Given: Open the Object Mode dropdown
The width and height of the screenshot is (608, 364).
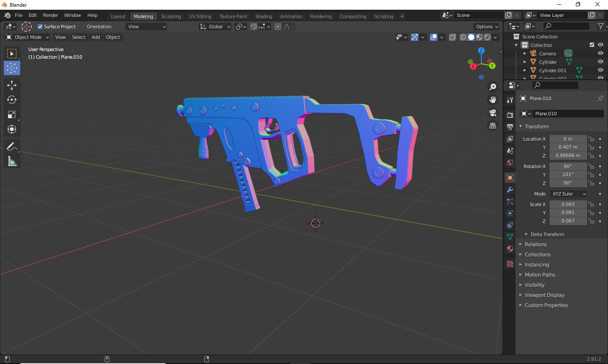Looking at the screenshot, I should point(27,37).
